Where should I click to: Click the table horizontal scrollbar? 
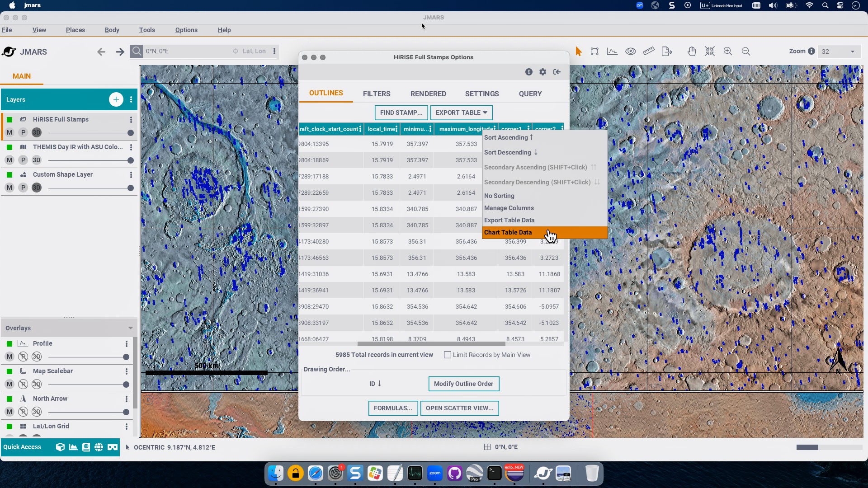click(x=431, y=344)
